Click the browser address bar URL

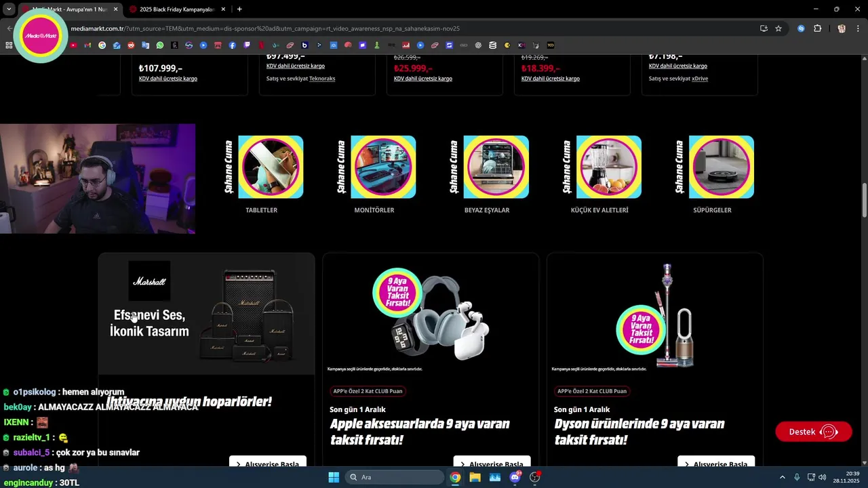(x=265, y=28)
